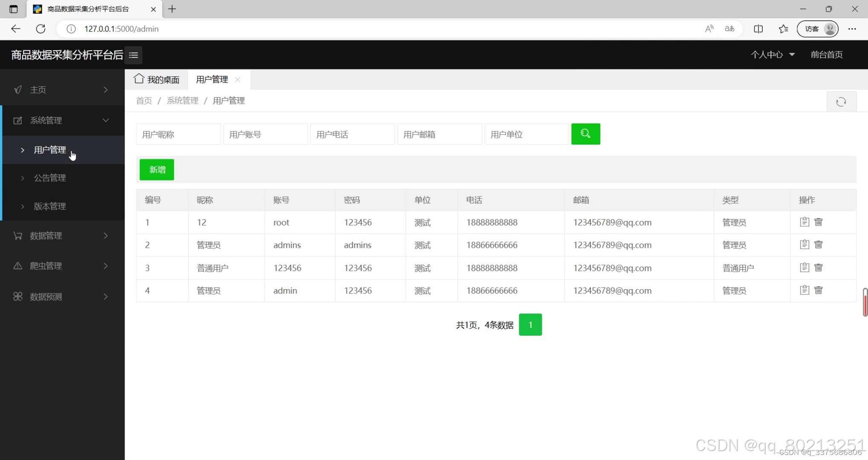Reload the browser page

point(41,29)
